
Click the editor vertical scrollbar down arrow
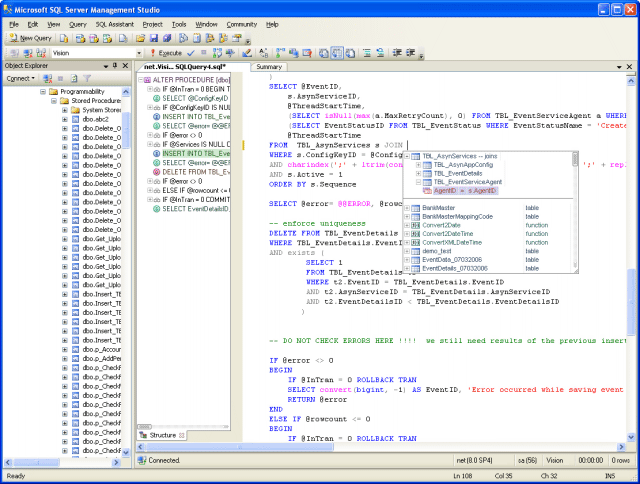(x=631, y=437)
